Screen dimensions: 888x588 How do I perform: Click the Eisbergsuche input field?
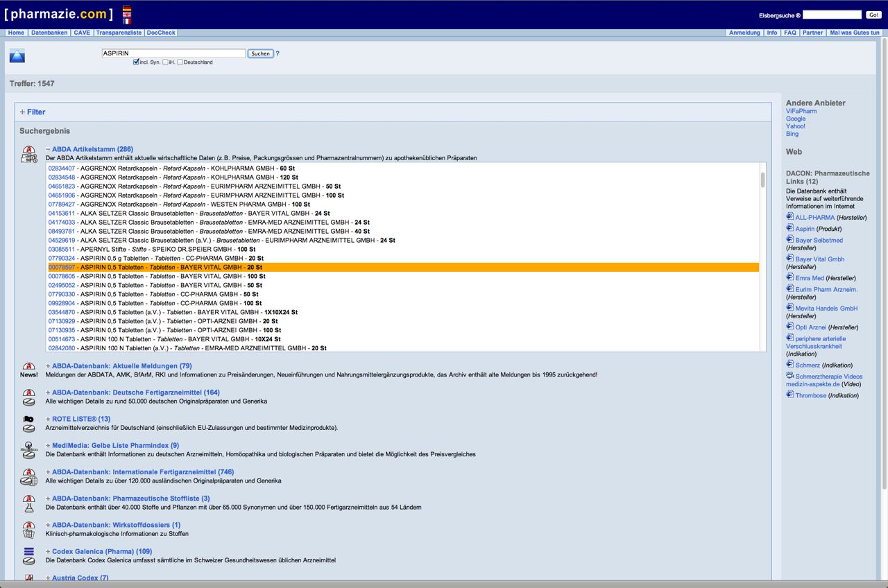(831, 15)
